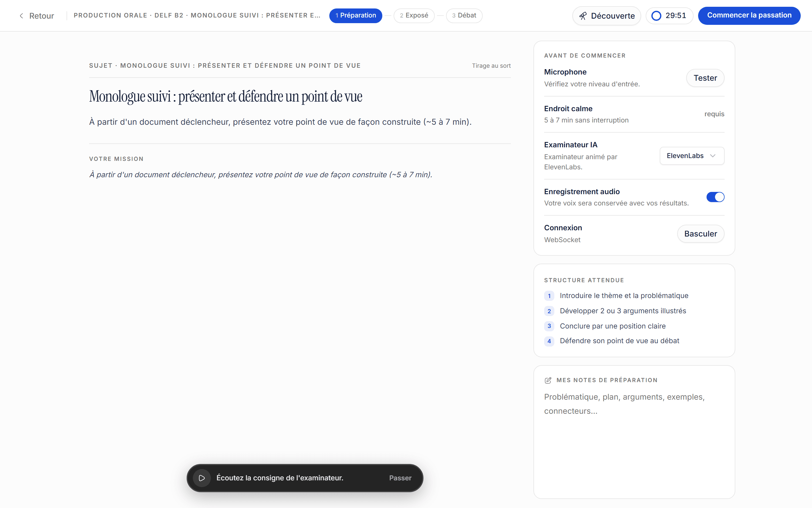This screenshot has width=812, height=508.
Task: Click step 1 number badge Introduire
Action: pos(549,296)
